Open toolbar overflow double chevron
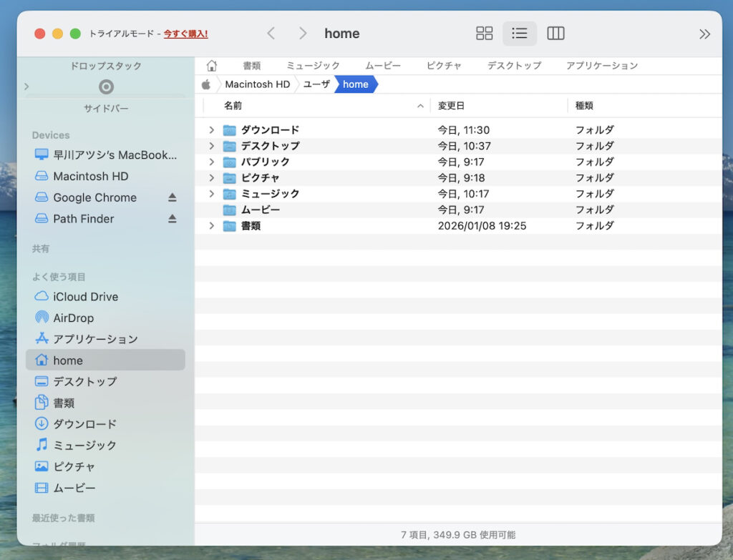This screenshot has width=733, height=560. click(x=704, y=34)
